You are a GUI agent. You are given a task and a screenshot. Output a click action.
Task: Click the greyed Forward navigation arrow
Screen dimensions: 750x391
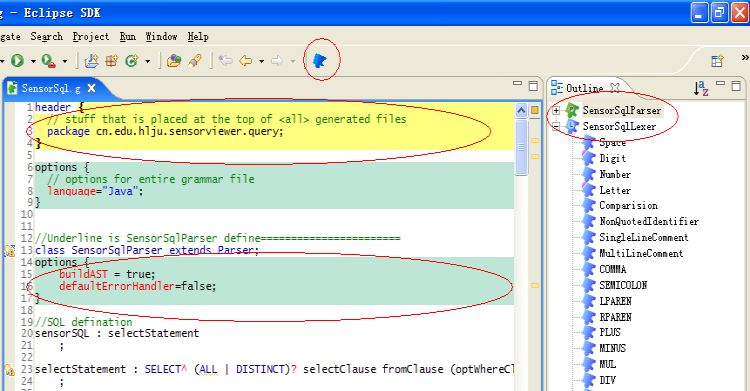[277, 61]
